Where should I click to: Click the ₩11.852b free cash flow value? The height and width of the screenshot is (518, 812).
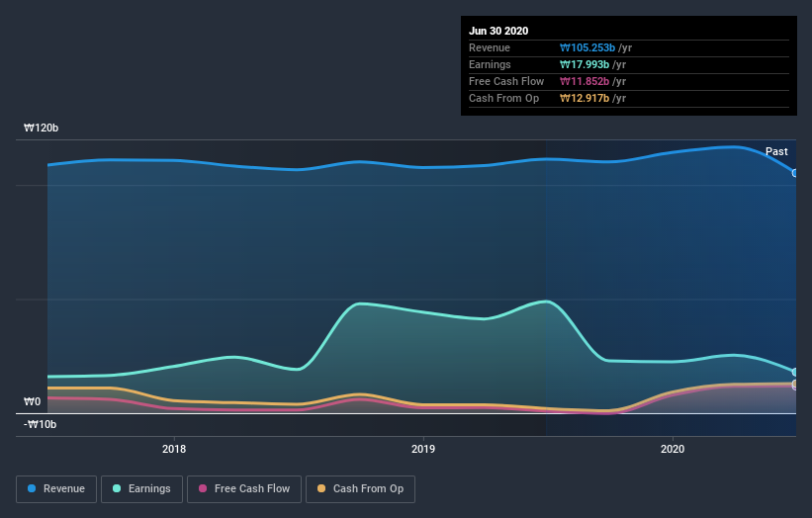click(x=585, y=81)
